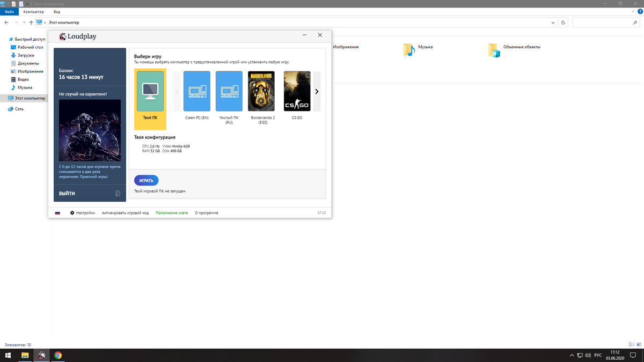
Task: Go back with Explorer's back arrow
Action: click(x=6, y=23)
